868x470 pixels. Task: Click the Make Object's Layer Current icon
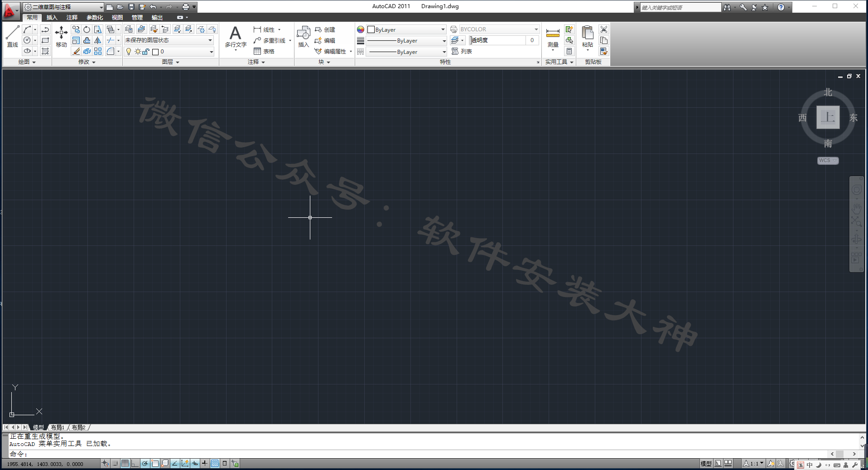(141, 29)
